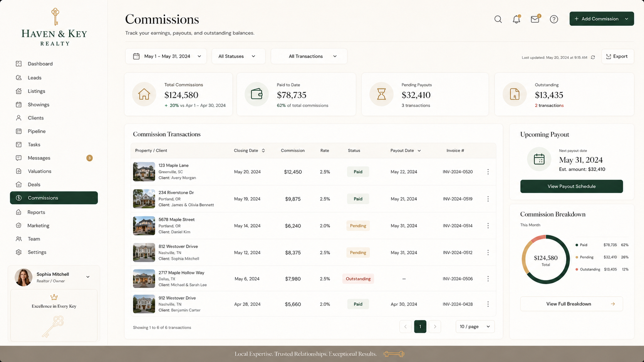The image size is (644, 362).
Task: Open the 2717 Maple Hollow Way property thumbnail
Action: coord(144,279)
